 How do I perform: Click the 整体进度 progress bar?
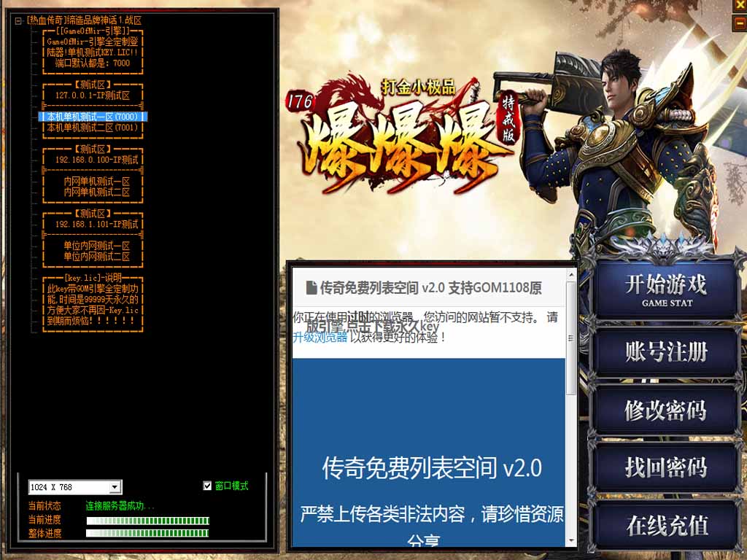[147, 533]
